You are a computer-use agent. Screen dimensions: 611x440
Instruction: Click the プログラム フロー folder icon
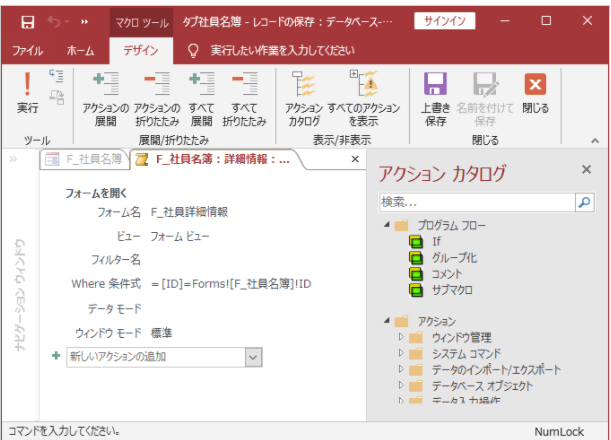(x=401, y=225)
